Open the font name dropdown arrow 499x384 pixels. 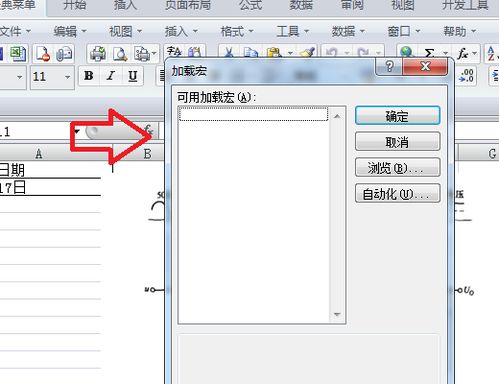pyautogui.click(x=20, y=77)
